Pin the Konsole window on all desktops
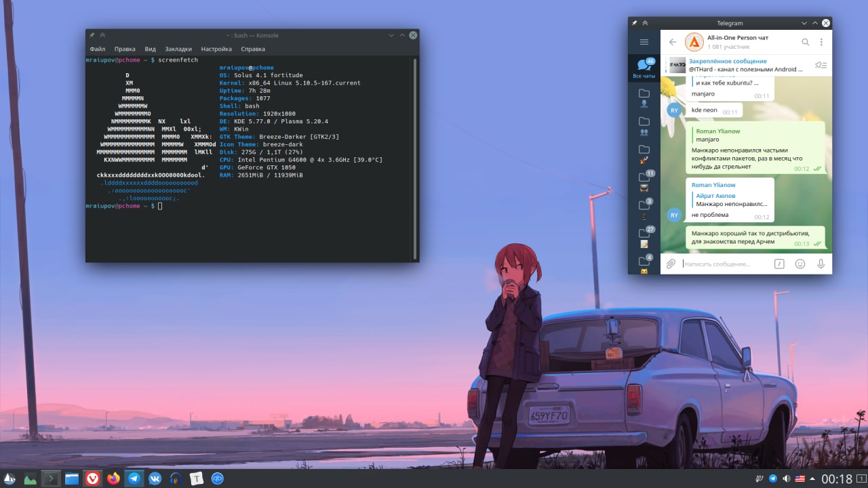 92,35
